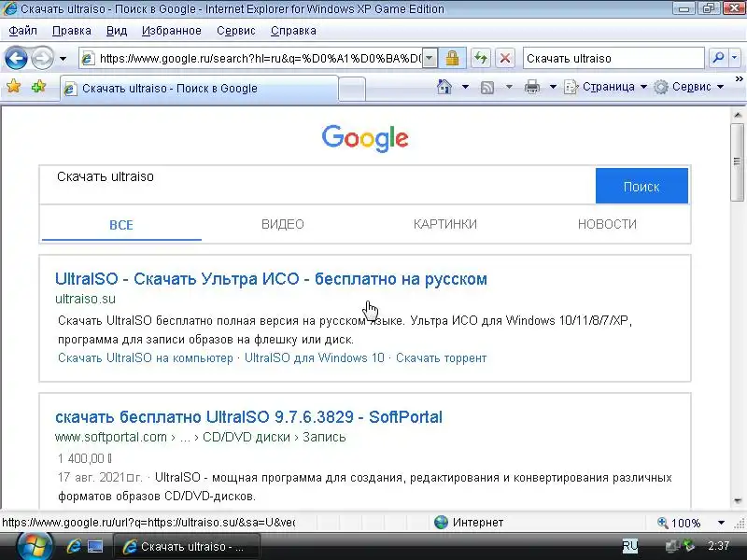Click the page scrollbar up arrow
This screenshot has width=747, height=560.
click(738, 115)
